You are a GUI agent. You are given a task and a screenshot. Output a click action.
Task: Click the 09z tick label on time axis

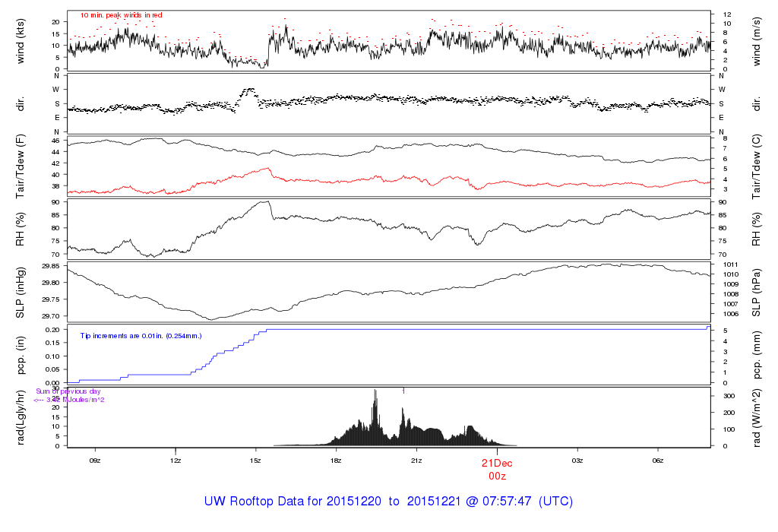click(x=95, y=461)
